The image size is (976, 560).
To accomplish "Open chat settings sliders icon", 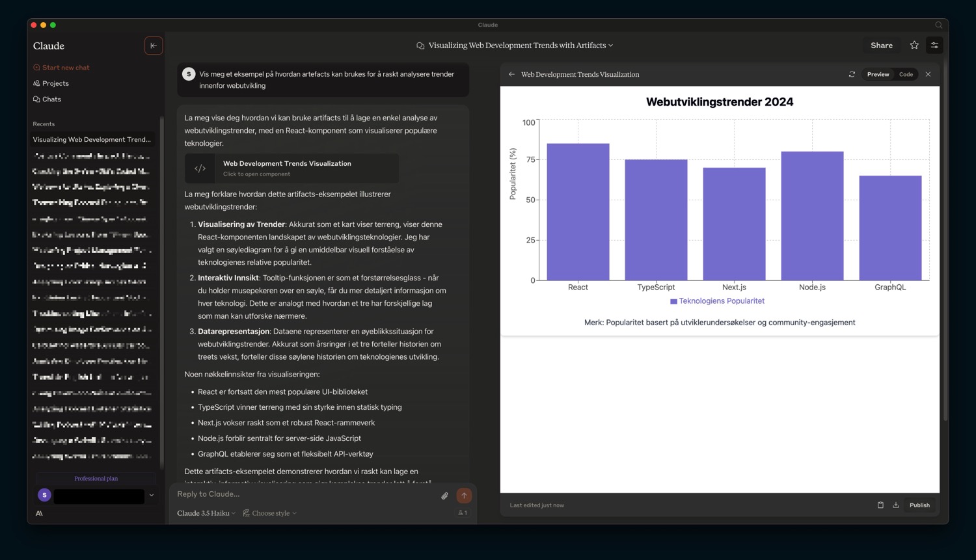I will pyautogui.click(x=934, y=46).
